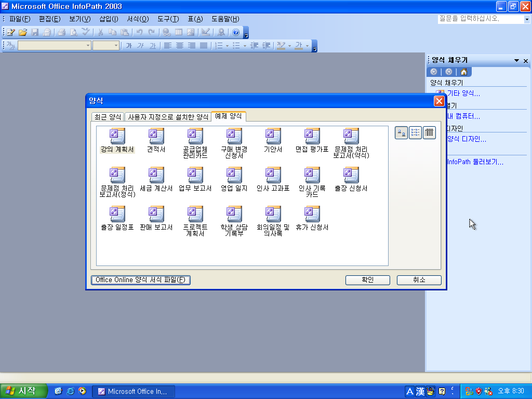This screenshot has height=399, width=532.
Task: Click the Save diskette icon
Action: [x=35, y=32]
